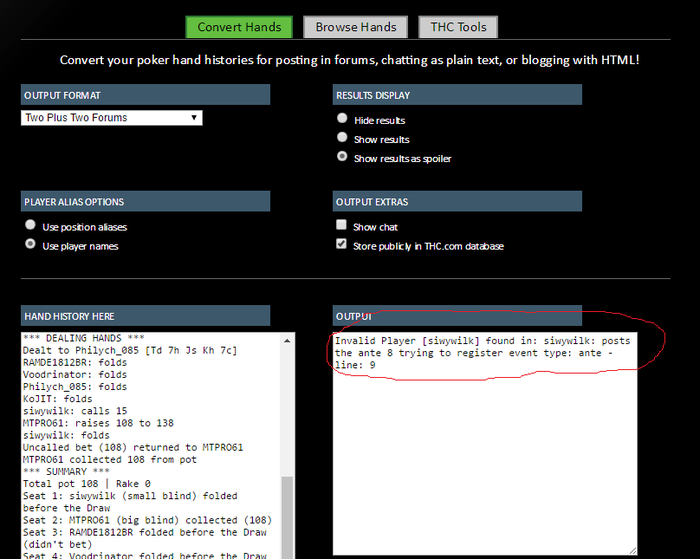The height and width of the screenshot is (559, 700).
Task: Click the hand history scrollbar thumb
Action: coord(288,517)
